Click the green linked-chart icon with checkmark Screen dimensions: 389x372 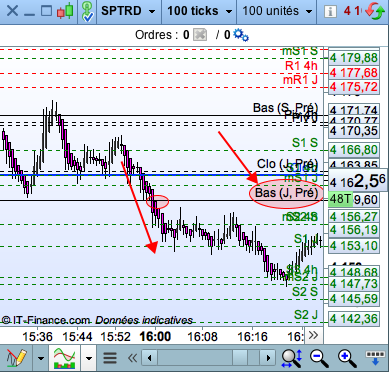click(x=88, y=12)
